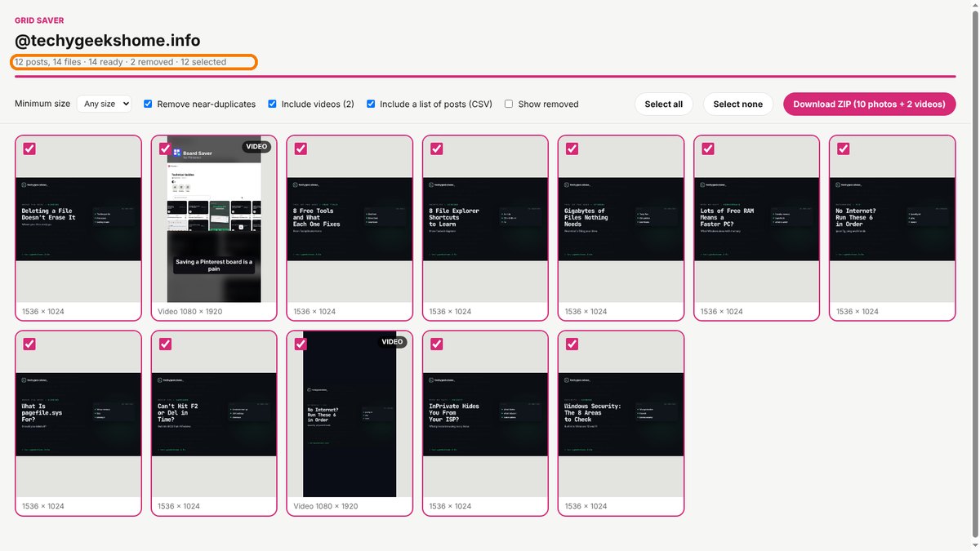Click the 'Deleting a File Doesn't Erase It' thumbnail
The image size is (980, 551).
click(78, 219)
